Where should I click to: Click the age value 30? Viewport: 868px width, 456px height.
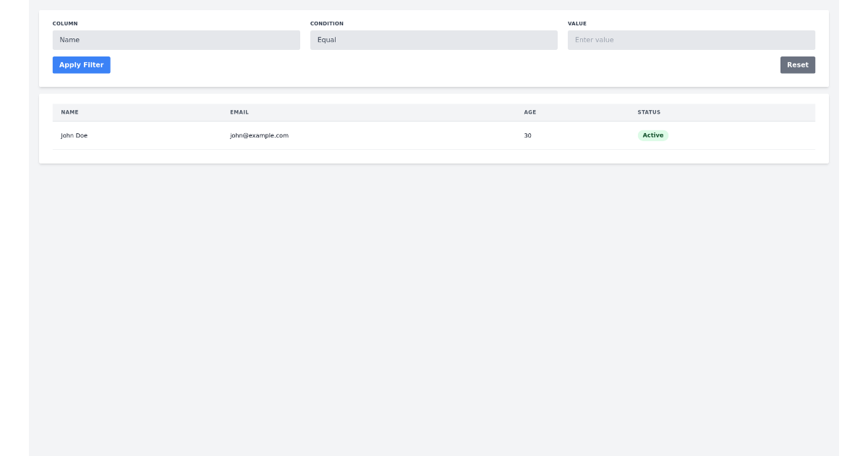point(527,135)
